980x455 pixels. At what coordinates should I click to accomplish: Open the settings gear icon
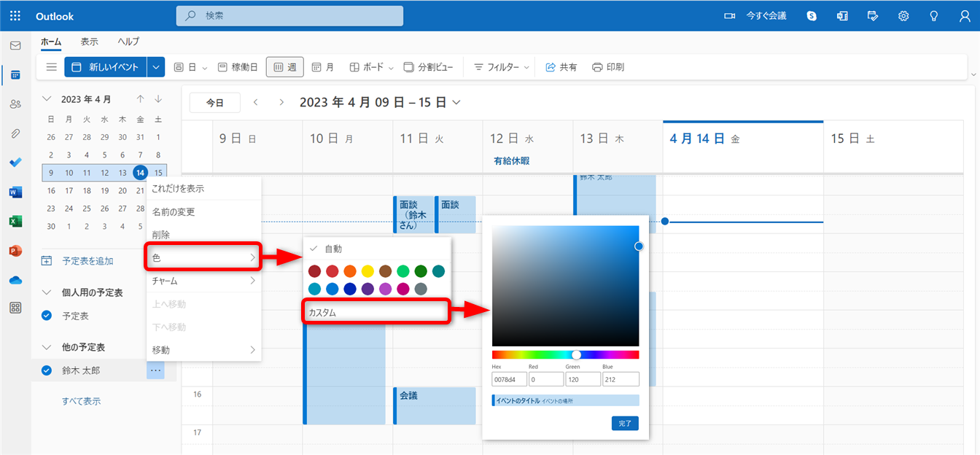903,16
